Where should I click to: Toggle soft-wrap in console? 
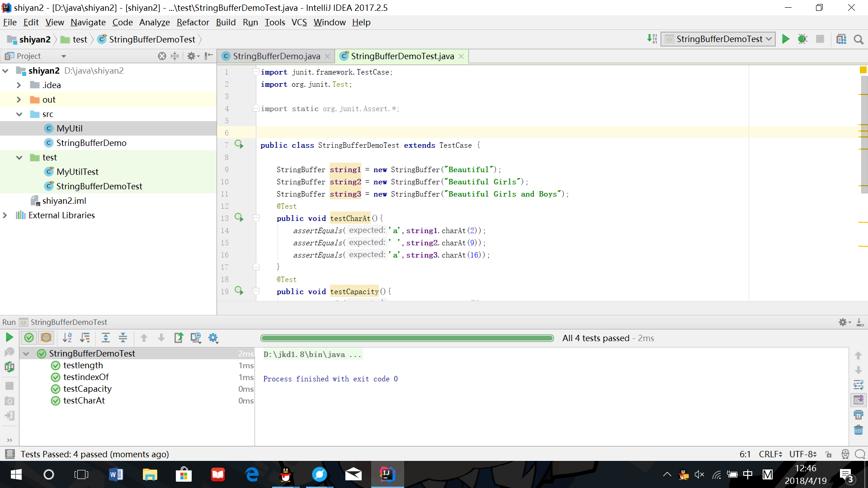(859, 385)
